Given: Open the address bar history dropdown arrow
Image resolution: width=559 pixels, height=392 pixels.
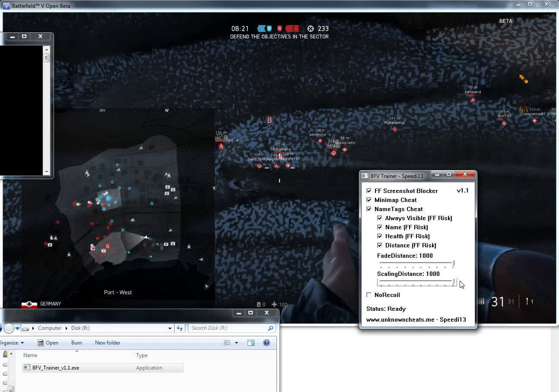Looking at the screenshot, I should click(170, 328).
